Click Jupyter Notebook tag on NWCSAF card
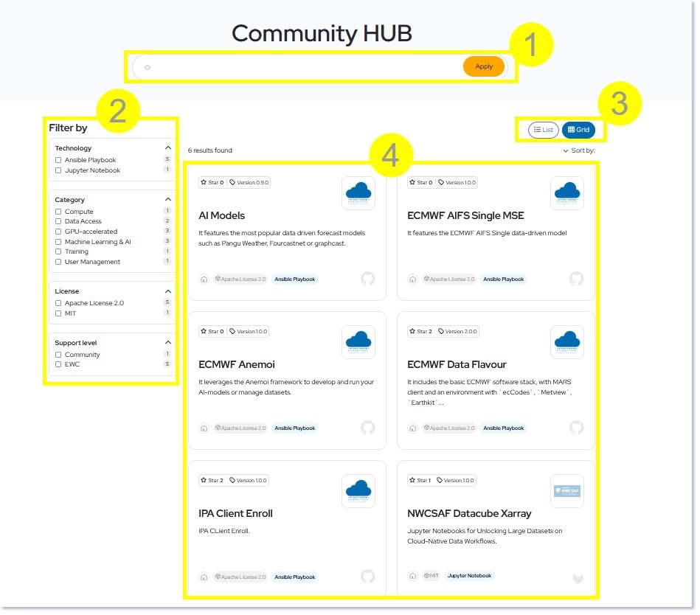The height and width of the screenshot is (615, 700). pyautogui.click(x=470, y=576)
